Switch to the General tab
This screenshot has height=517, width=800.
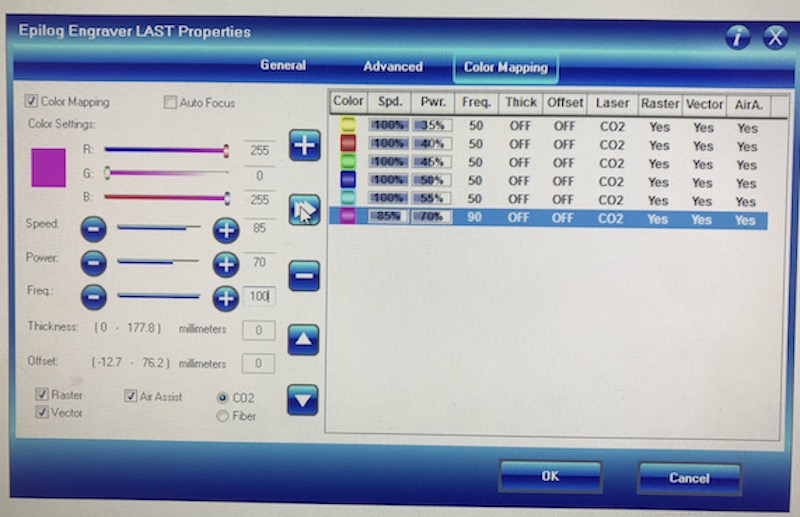tap(283, 65)
